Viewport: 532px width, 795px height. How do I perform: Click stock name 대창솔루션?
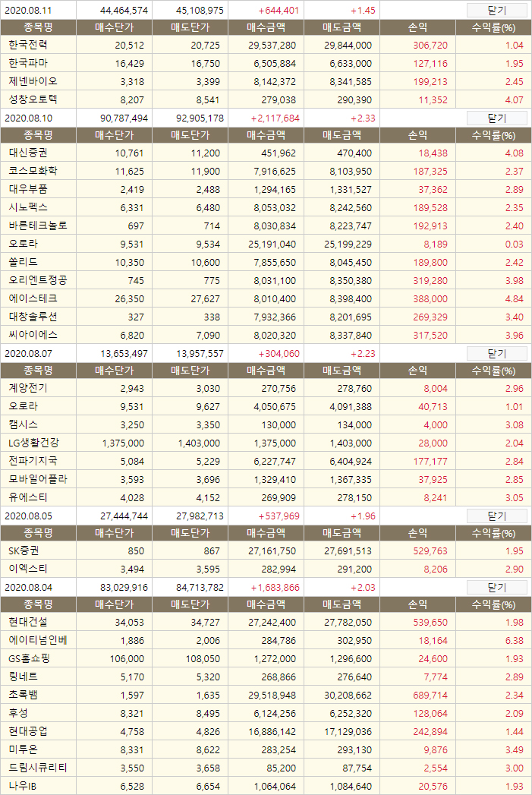tap(33, 317)
